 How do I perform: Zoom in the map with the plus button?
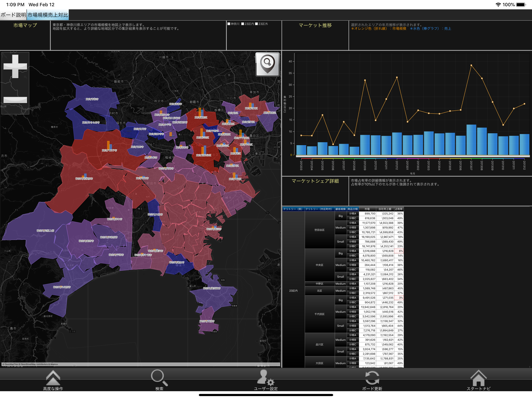point(15,66)
